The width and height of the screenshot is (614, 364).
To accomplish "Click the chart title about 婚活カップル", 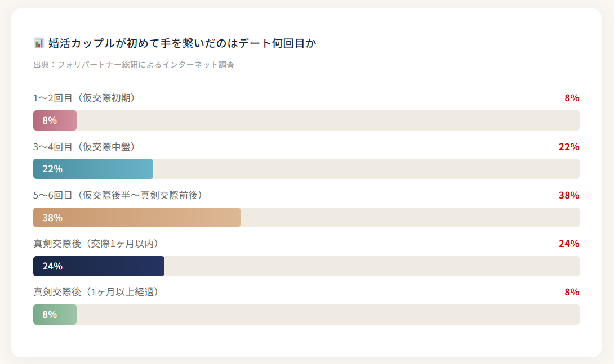I will point(182,43).
